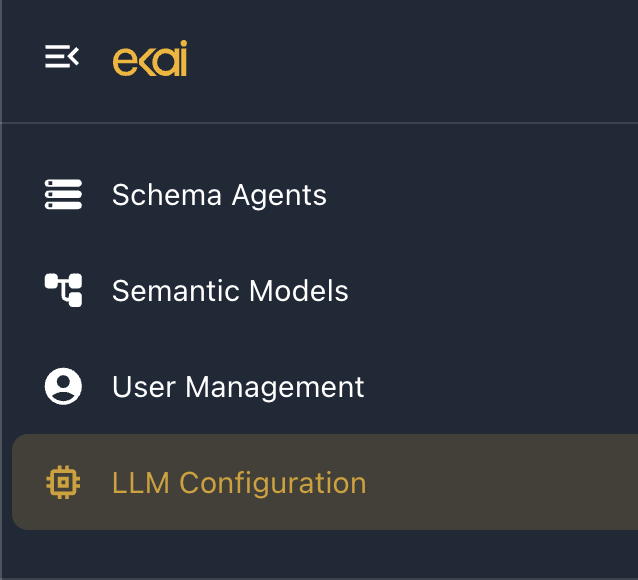Choose the "Semantic Models" text label
The height and width of the screenshot is (580, 638).
tap(230, 291)
